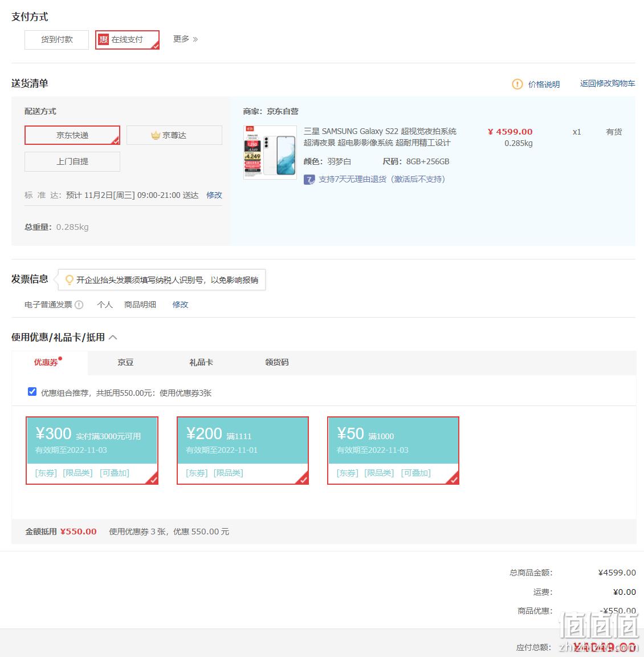Choose 京尊达 delivery method
The width and height of the screenshot is (644, 657).
174,135
